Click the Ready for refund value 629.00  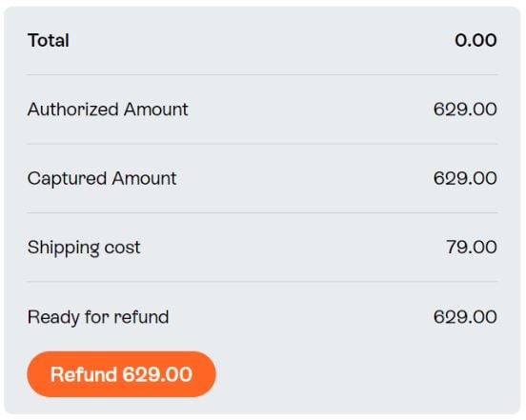[465, 317]
